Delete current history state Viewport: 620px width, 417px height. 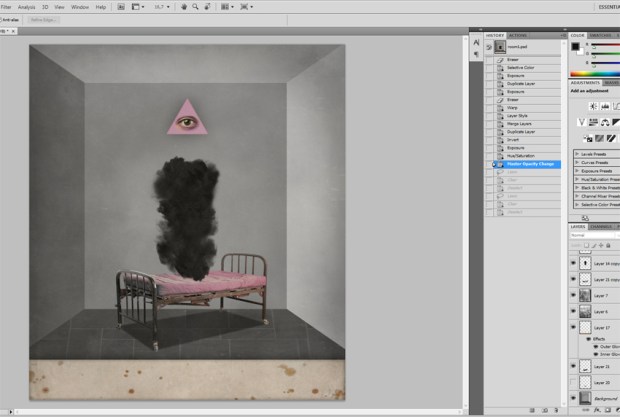point(556,411)
